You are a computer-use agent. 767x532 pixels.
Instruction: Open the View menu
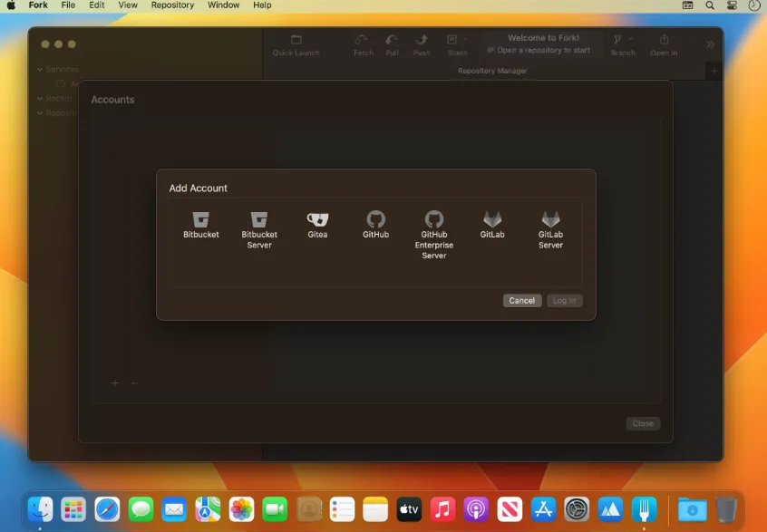tap(128, 5)
